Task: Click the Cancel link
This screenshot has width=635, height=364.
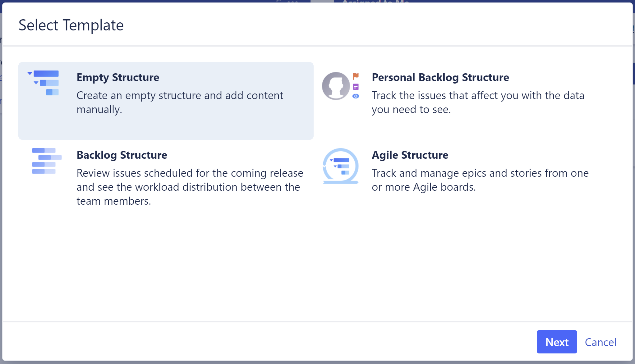Action: pyautogui.click(x=600, y=342)
